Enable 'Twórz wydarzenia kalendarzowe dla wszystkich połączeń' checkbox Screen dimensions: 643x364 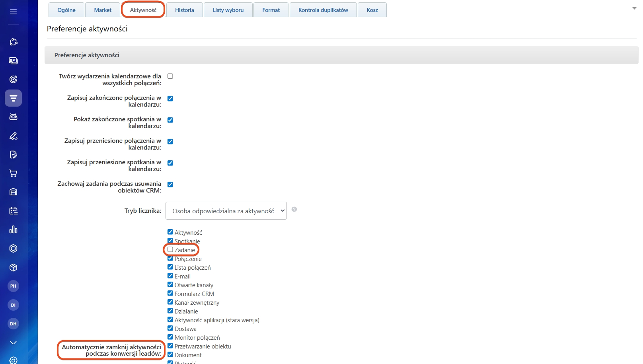click(170, 76)
